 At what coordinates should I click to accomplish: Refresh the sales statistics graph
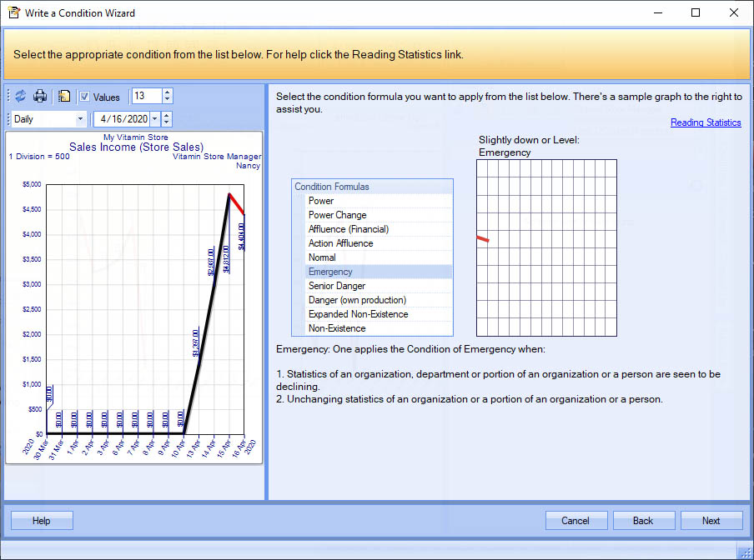[x=20, y=96]
